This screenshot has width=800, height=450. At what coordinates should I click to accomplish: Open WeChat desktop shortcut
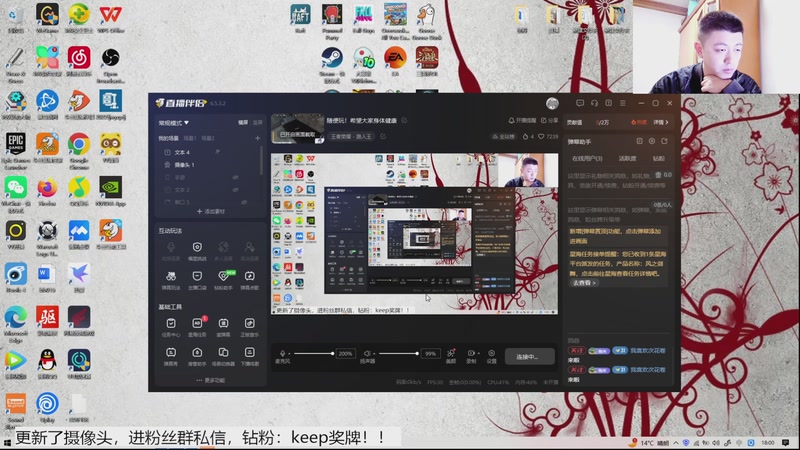(x=16, y=194)
